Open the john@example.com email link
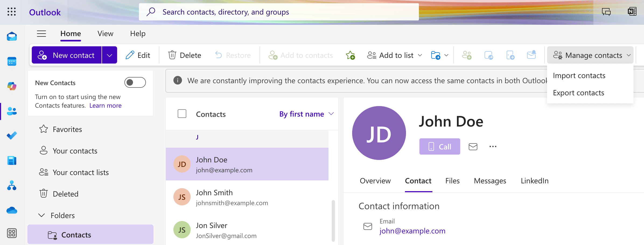Screen dimensions: 644x245 click(412, 231)
